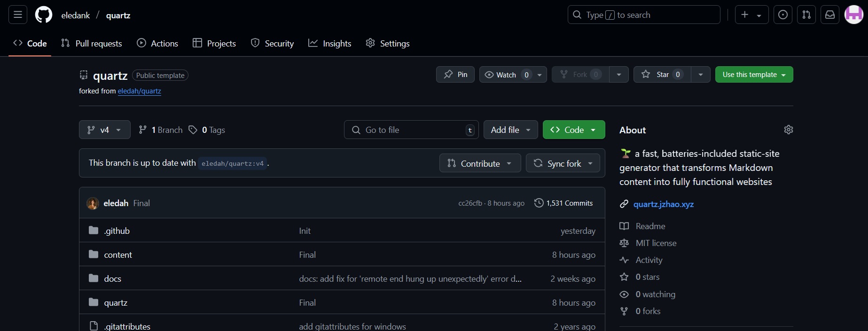Click the header search box

644,15
